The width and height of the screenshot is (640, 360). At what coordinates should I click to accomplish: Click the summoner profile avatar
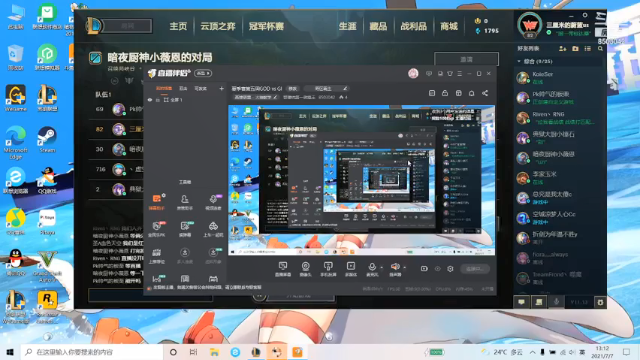pyautogui.click(x=529, y=25)
